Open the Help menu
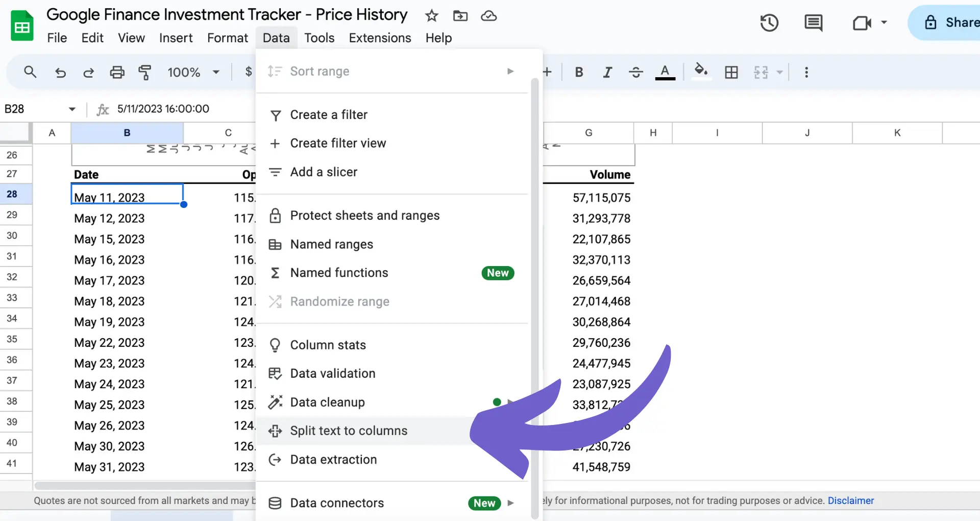 tap(438, 38)
